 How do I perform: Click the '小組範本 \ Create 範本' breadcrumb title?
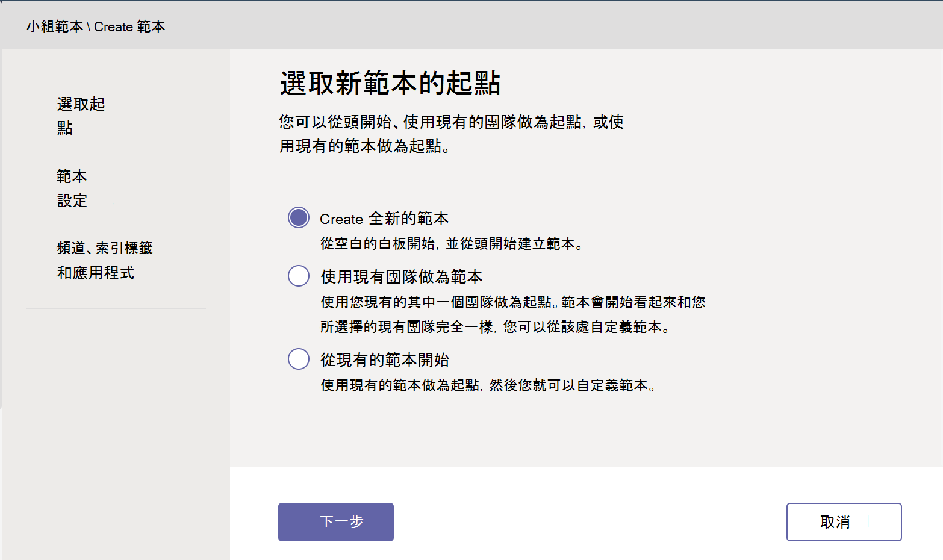point(96,26)
